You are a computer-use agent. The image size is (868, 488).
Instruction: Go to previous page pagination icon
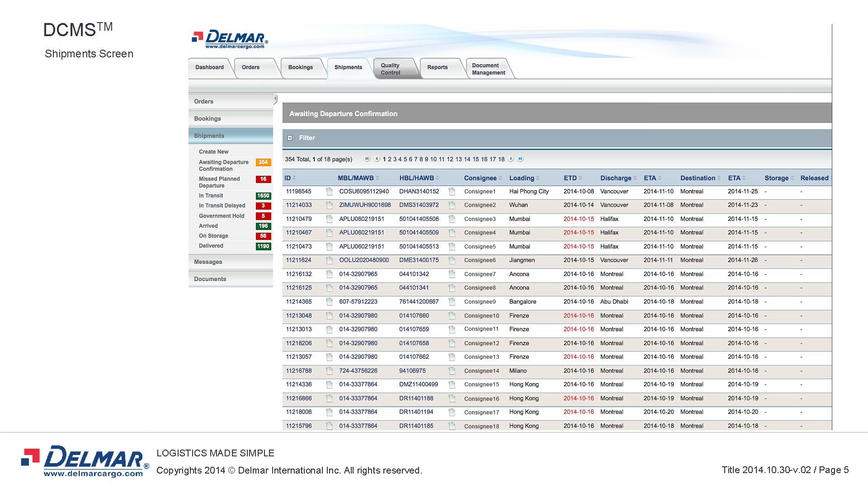[x=377, y=159]
